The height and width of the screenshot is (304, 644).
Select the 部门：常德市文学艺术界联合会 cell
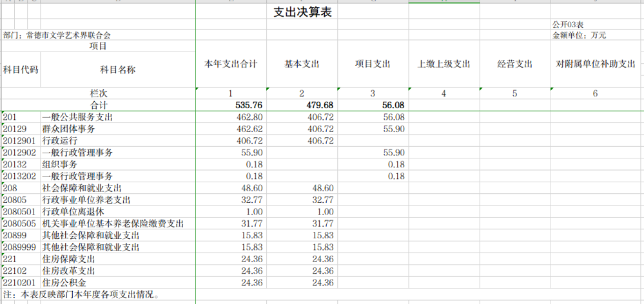tap(57, 35)
